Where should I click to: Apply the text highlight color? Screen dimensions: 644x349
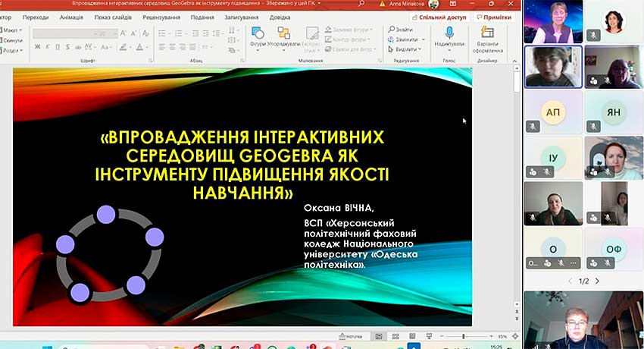123,47
